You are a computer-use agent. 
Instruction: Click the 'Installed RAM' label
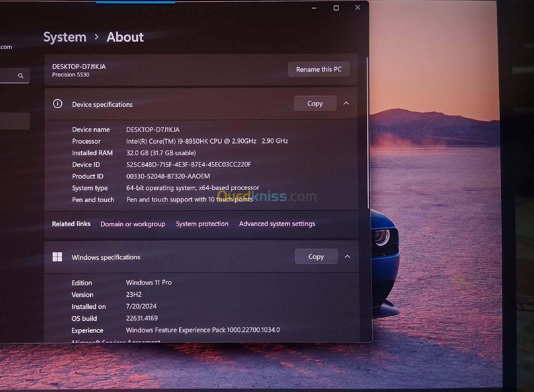92,153
